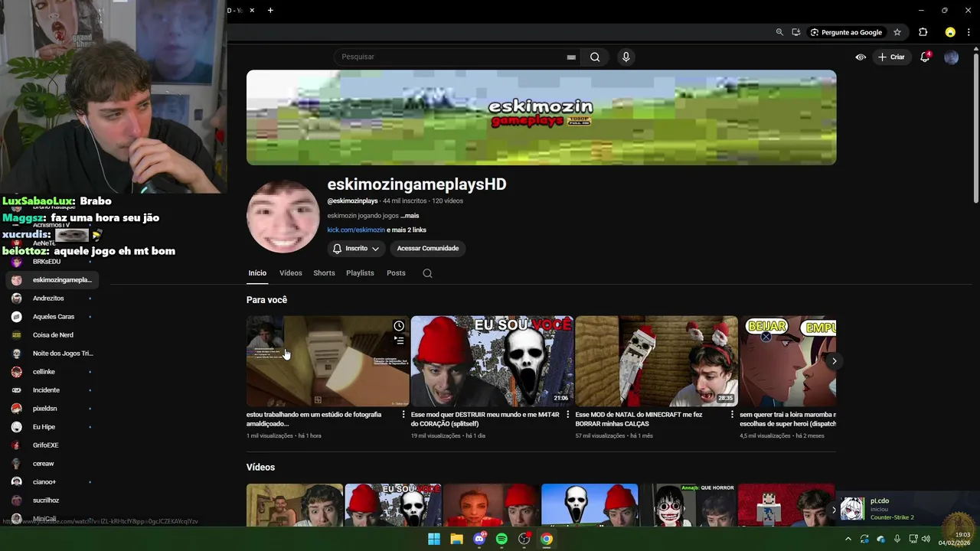
Task: Expand channel description with ...mais
Action: click(410, 216)
